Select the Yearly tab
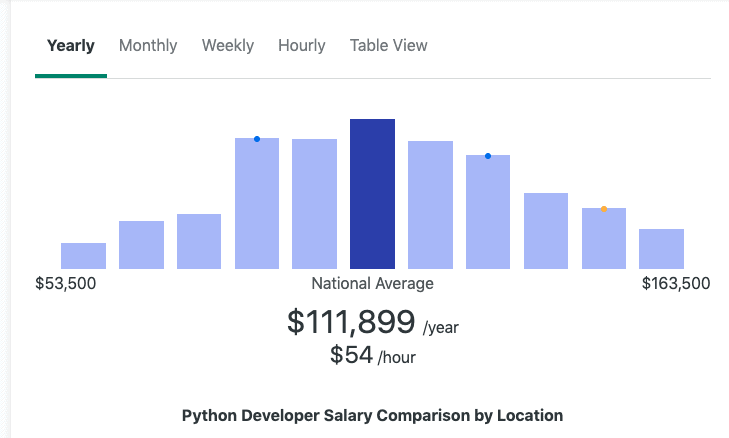This screenshot has width=729, height=438. click(71, 46)
